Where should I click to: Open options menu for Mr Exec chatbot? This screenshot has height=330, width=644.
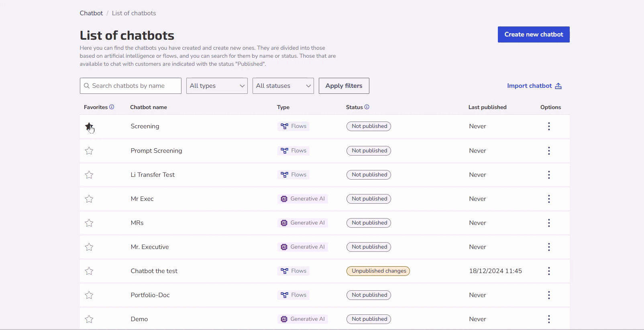pyautogui.click(x=549, y=199)
